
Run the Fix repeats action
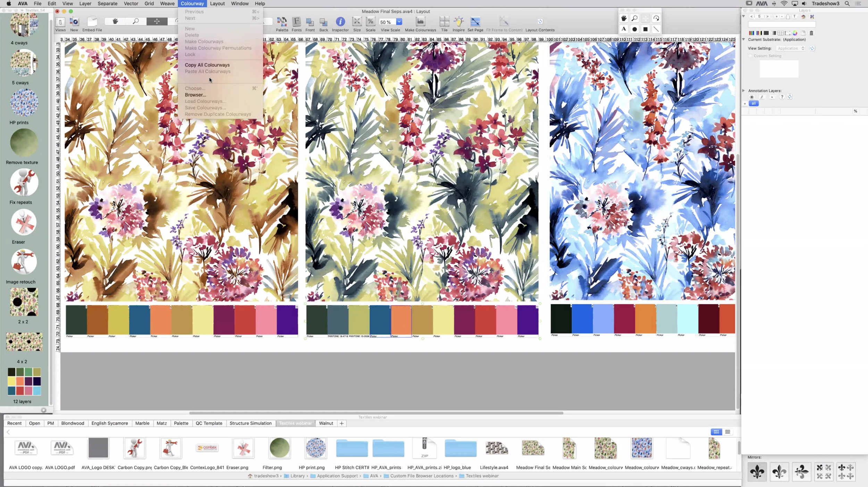point(24,183)
